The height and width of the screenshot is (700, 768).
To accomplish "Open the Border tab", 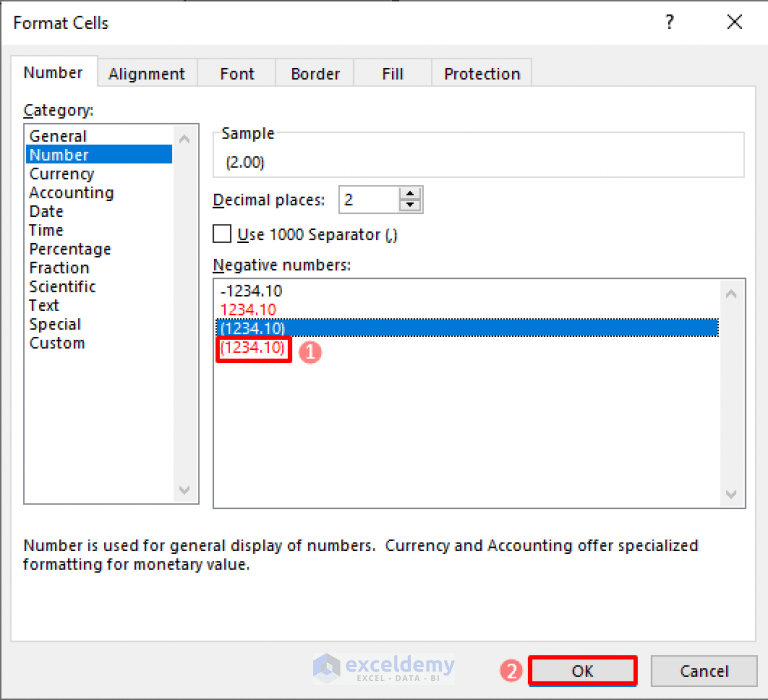I will click(x=315, y=73).
